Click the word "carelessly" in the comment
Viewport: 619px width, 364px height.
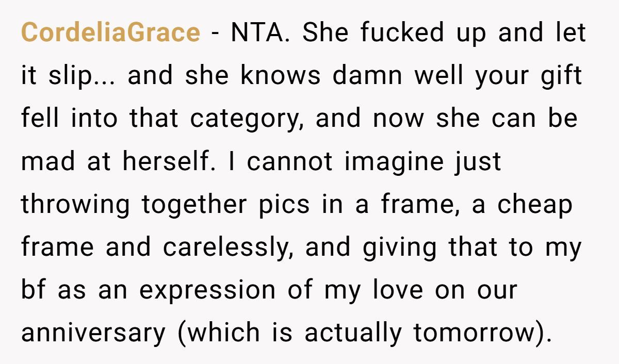click(224, 247)
